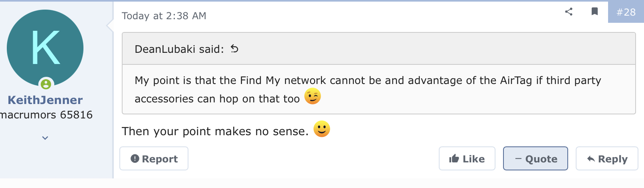Image resolution: width=644 pixels, height=188 pixels.
Task: Report this post
Action: click(x=154, y=159)
